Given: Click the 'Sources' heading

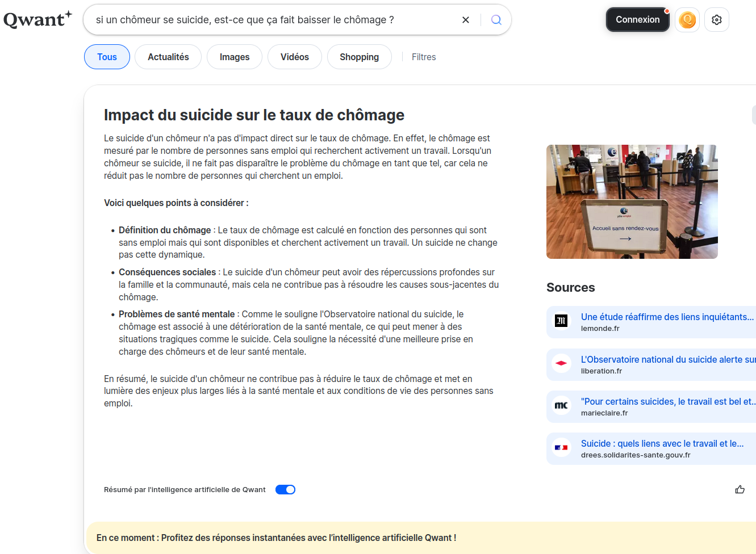Looking at the screenshot, I should [x=570, y=287].
